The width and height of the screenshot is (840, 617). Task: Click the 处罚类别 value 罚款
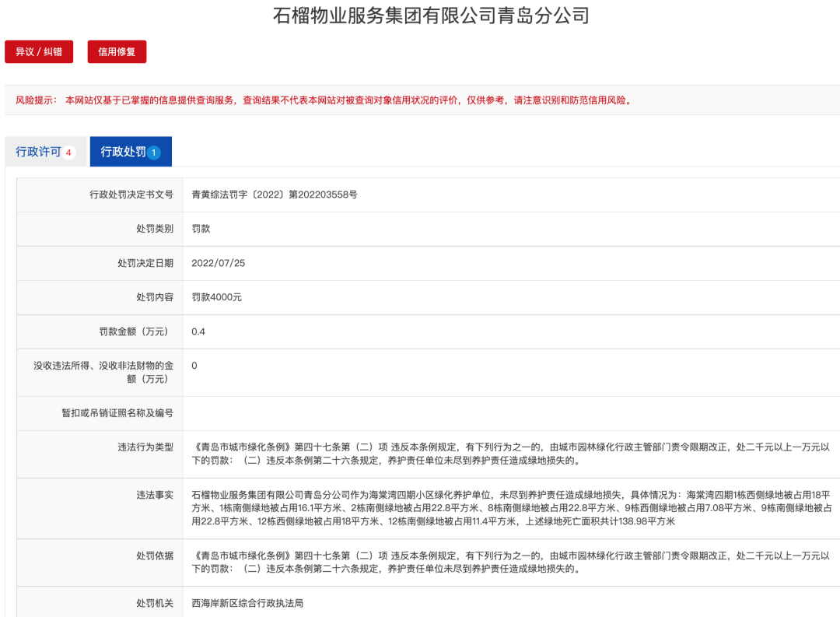201,229
